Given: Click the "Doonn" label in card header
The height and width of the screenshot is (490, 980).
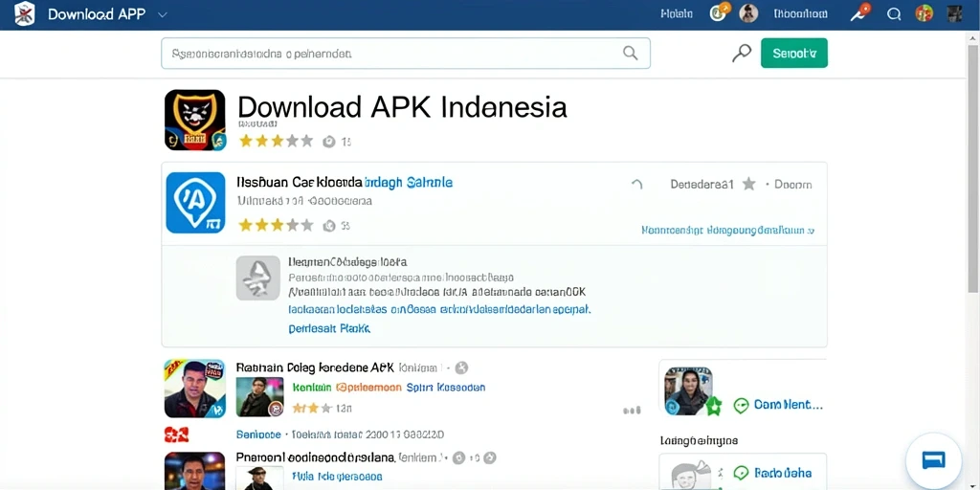Looking at the screenshot, I should (793, 185).
